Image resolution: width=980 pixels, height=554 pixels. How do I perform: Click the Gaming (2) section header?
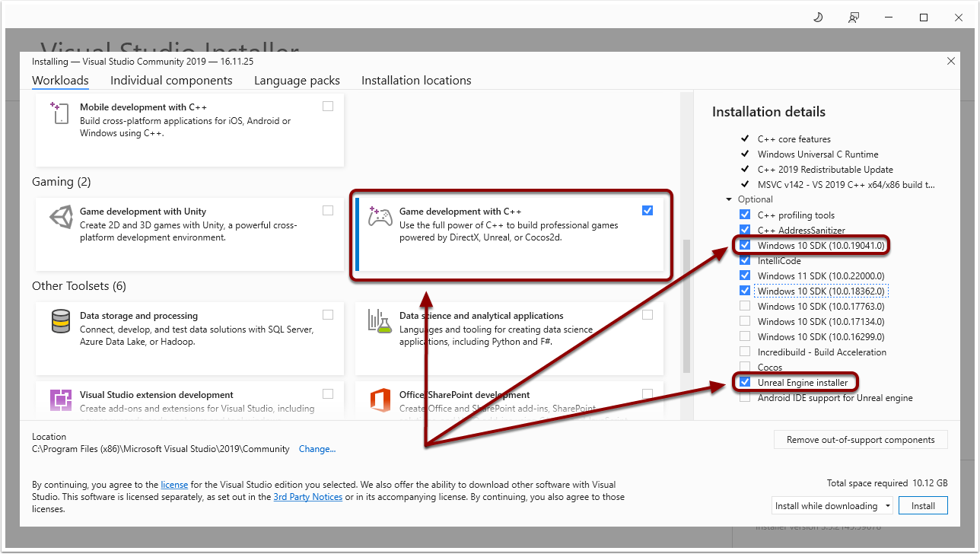(x=61, y=182)
